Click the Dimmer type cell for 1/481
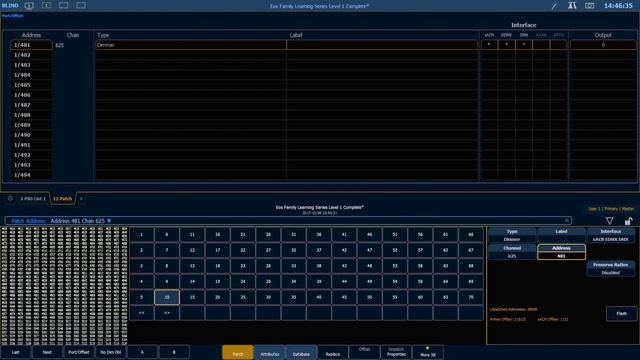This screenshot has height=360, width=640. tap(191, 45)
